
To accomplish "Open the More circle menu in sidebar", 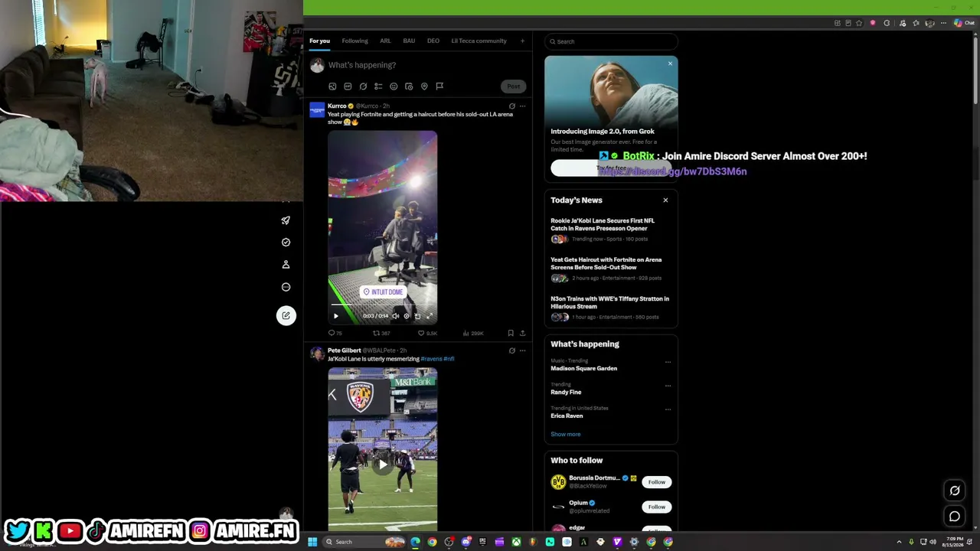I will pyautogui.click(x=286, y=287).
